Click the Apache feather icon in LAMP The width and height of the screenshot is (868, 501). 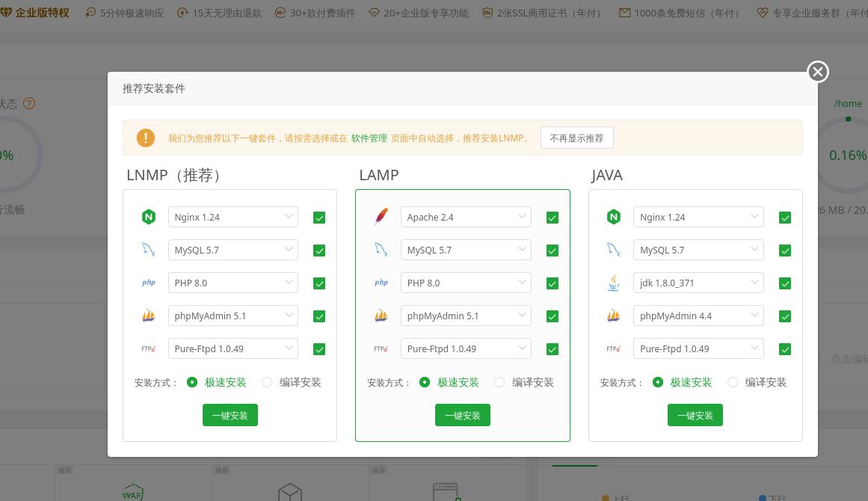(x=381, y=217)
